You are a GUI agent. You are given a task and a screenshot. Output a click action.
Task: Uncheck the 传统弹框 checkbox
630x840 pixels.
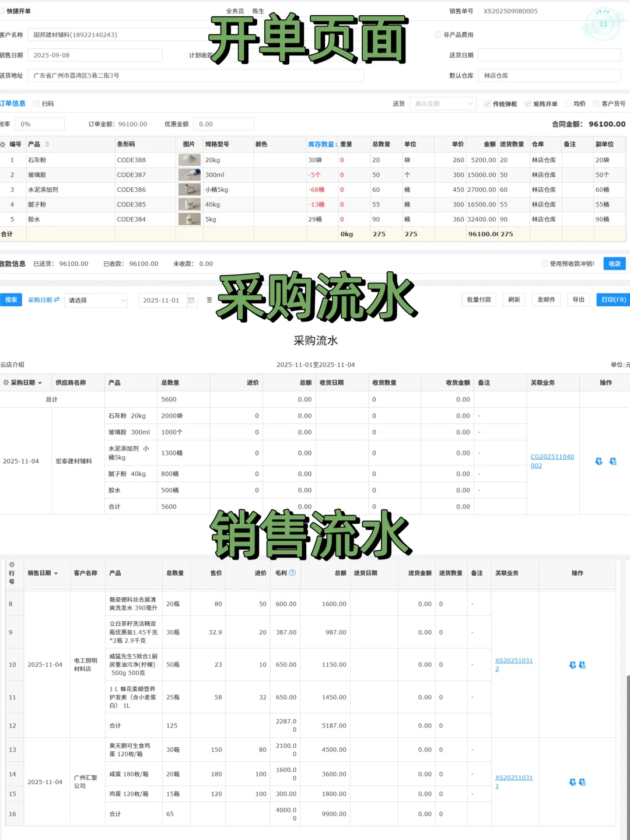point(488,103)
